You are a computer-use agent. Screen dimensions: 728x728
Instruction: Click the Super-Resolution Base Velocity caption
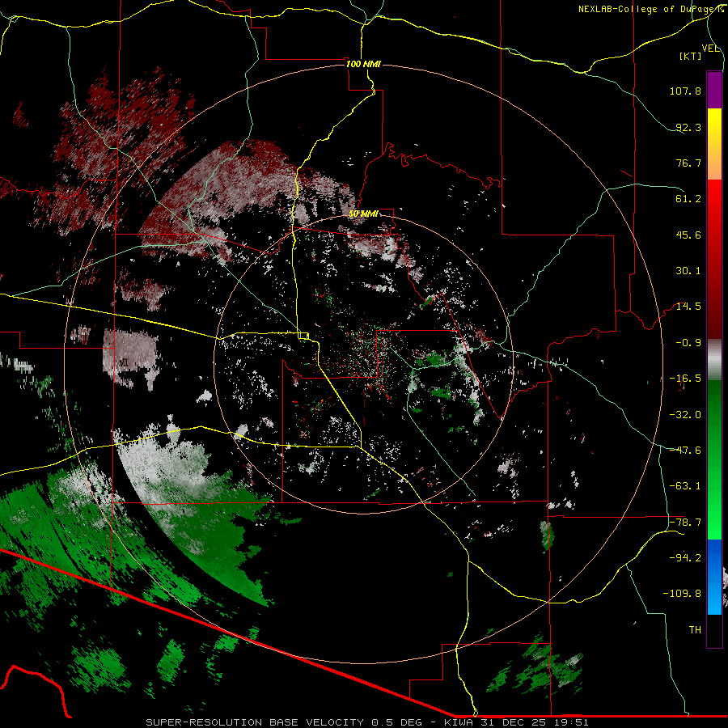tap(366, 722)
